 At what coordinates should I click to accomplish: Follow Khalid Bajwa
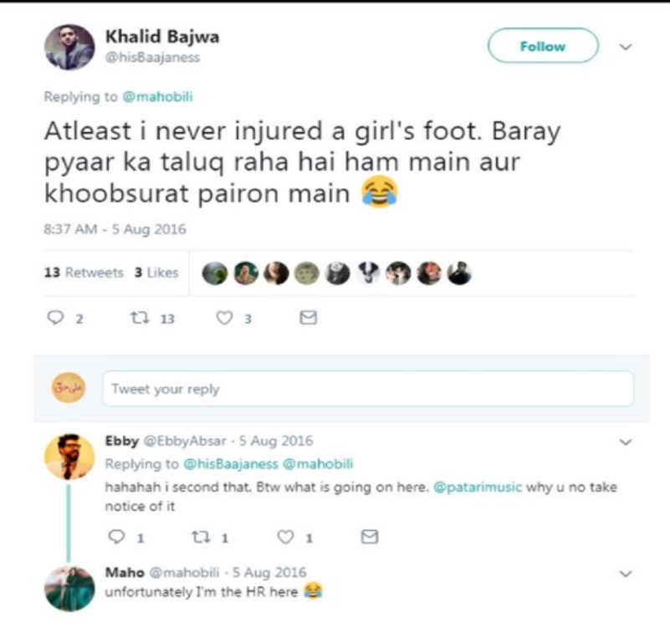coord(543,46)
